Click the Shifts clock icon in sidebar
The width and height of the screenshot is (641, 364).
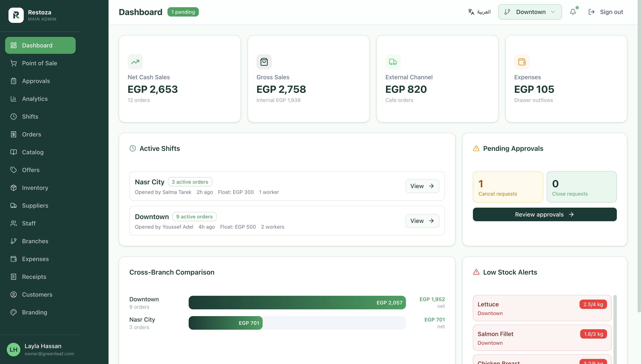pos(14,117)
